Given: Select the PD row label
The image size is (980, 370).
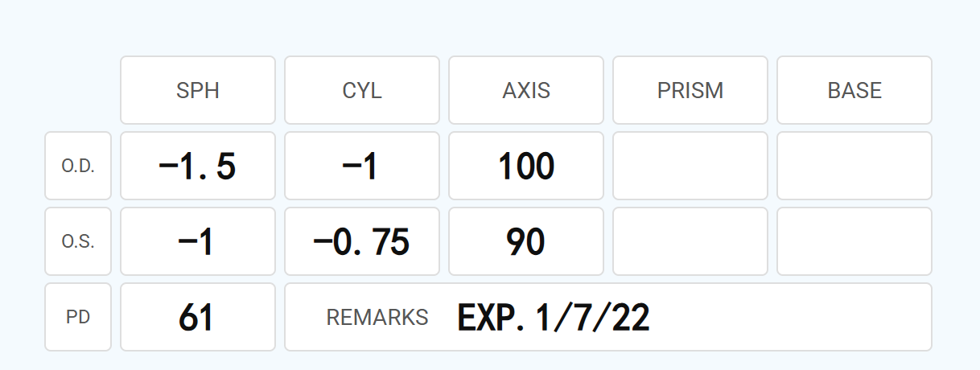Looking at the screenshot, I should (x=78, y=317).
